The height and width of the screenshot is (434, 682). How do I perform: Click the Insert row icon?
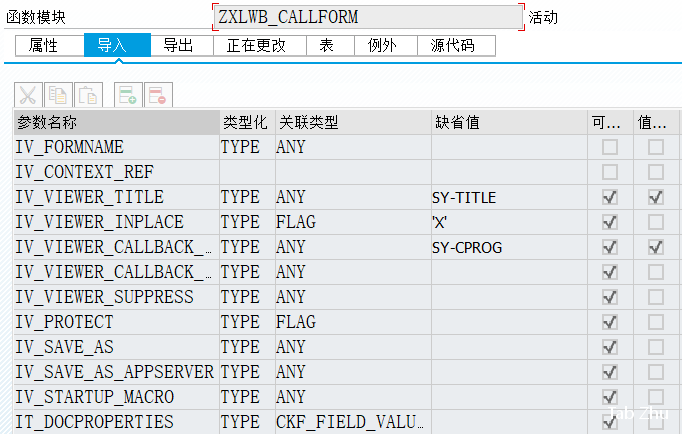128,95
